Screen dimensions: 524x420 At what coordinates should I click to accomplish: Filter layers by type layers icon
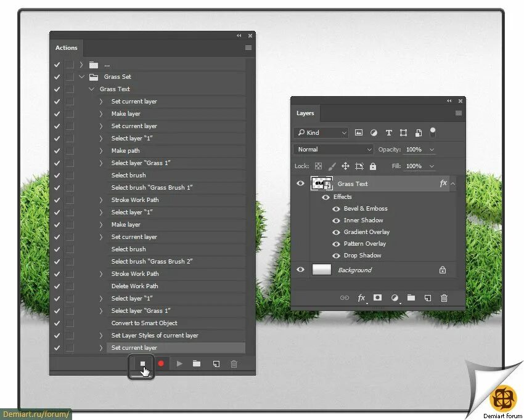pos(388,133)
